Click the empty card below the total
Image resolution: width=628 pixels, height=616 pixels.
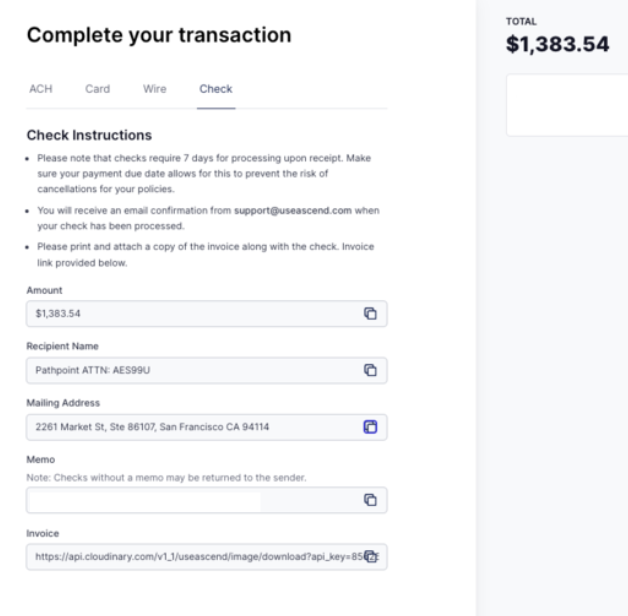566,105
